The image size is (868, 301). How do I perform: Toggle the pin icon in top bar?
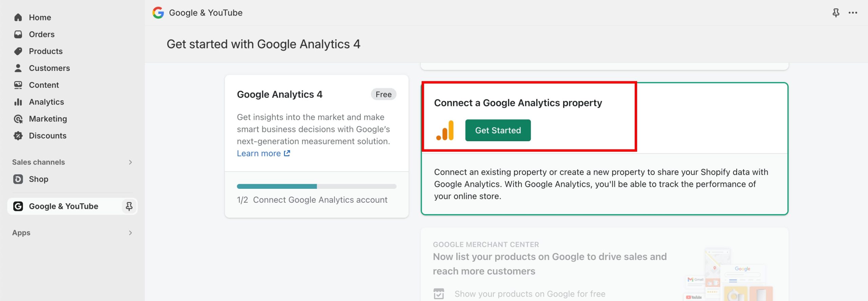[x=836, y=13]
